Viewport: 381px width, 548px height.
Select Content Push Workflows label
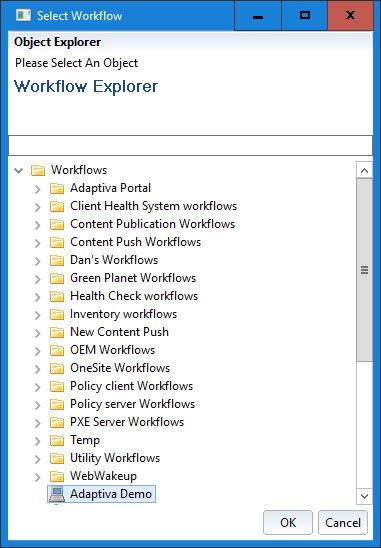[x=136, y=242]
